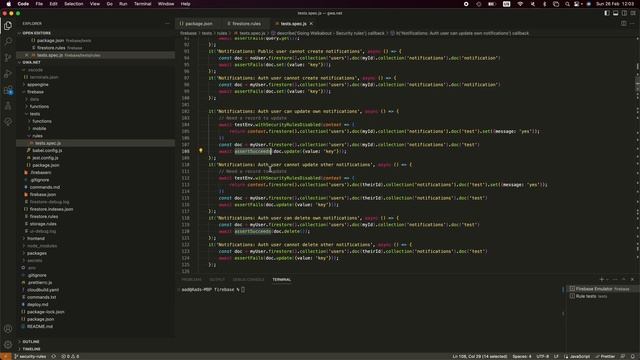Expand the packages folder

[96, 253]
